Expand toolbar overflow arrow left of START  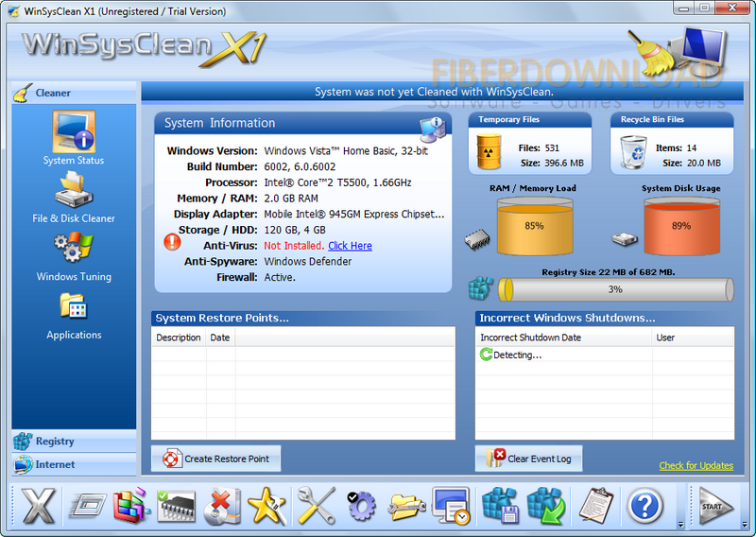click(x=680, y=525)
